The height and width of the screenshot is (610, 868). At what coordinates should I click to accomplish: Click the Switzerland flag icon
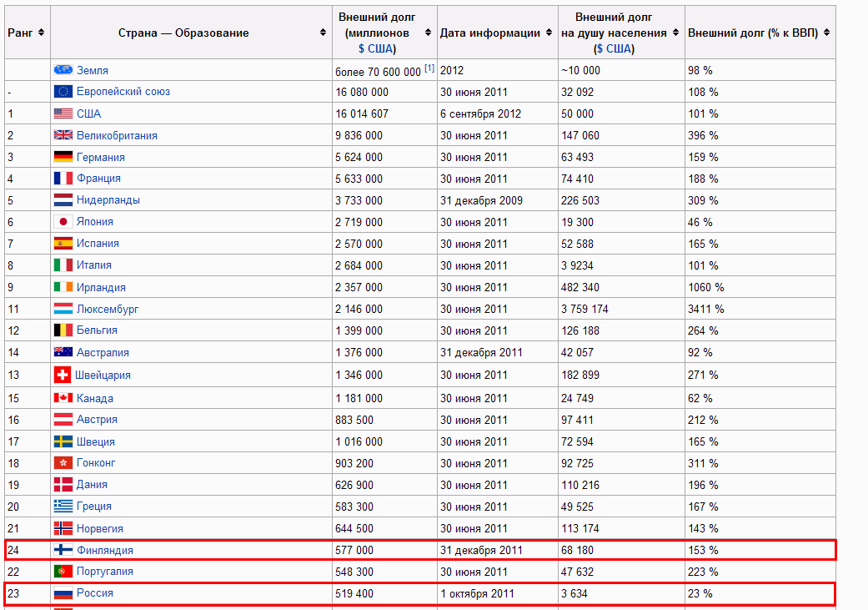[63, 375]
